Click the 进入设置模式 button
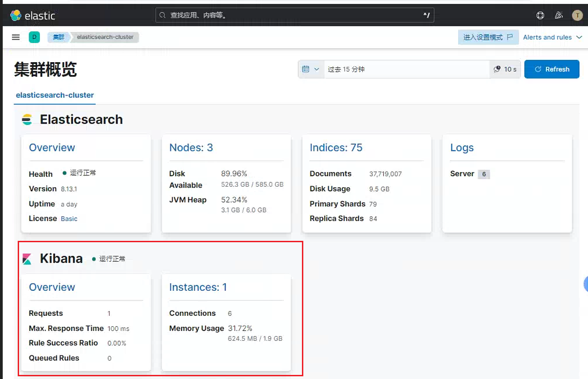The height and width of the screenshot is (379, 588). coord(488,37)
